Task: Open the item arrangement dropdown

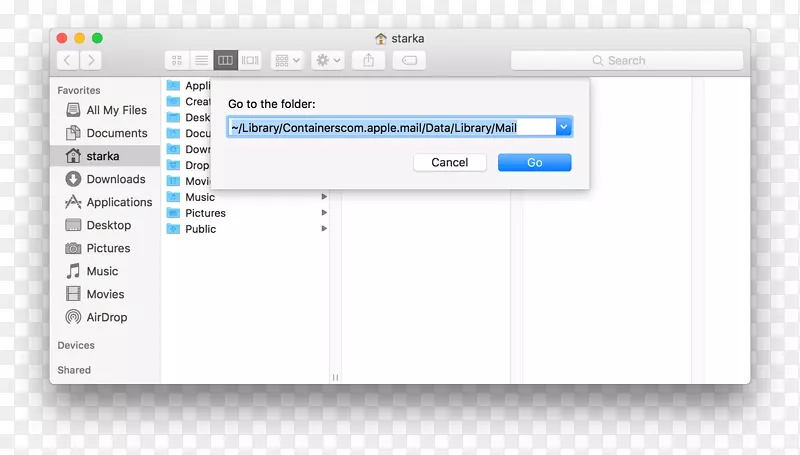Action: tap(287, 60)
